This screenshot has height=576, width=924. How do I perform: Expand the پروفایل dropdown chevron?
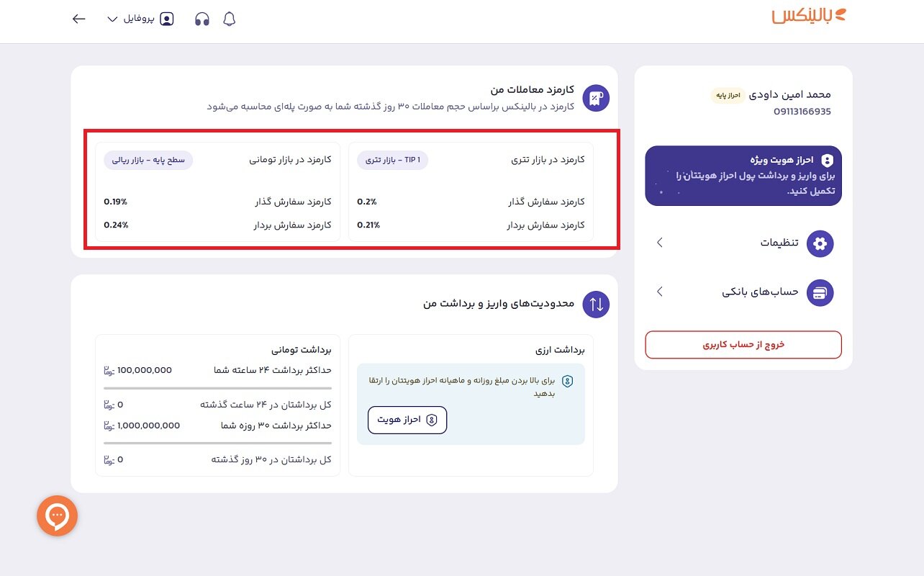112,19
